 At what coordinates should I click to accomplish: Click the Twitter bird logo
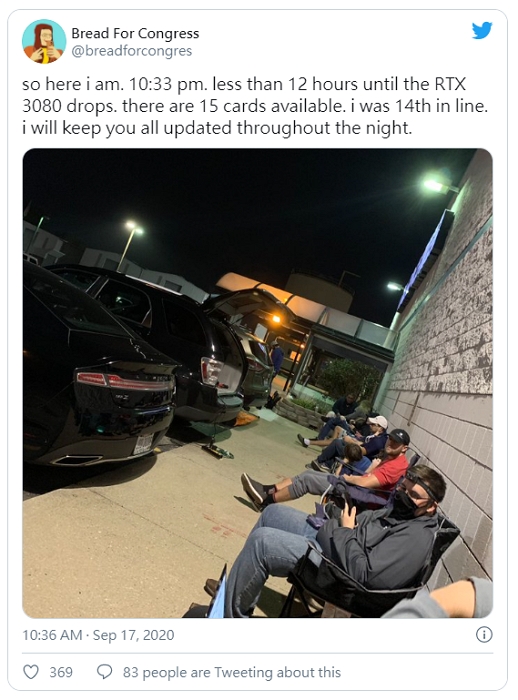click(x=482, y=30)
